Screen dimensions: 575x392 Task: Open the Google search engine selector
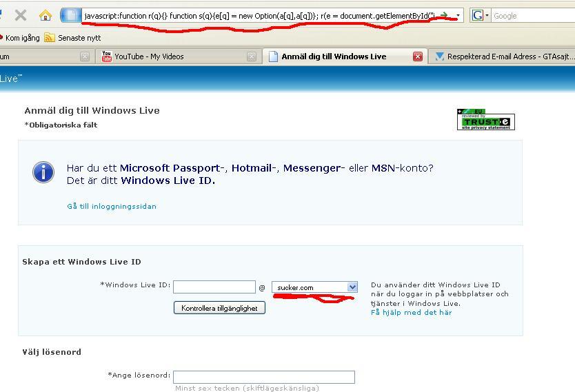pyautogui.click(x=481, y=16)
